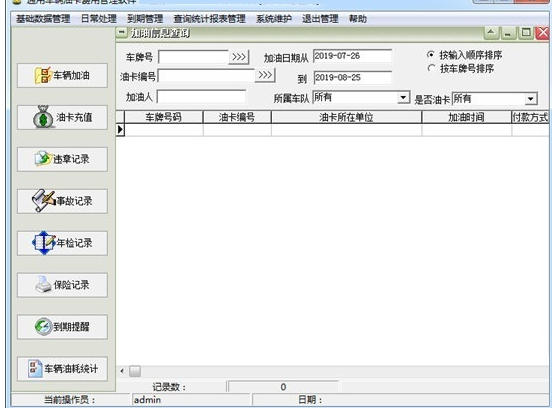Open the 系统维护 menu

274,18
